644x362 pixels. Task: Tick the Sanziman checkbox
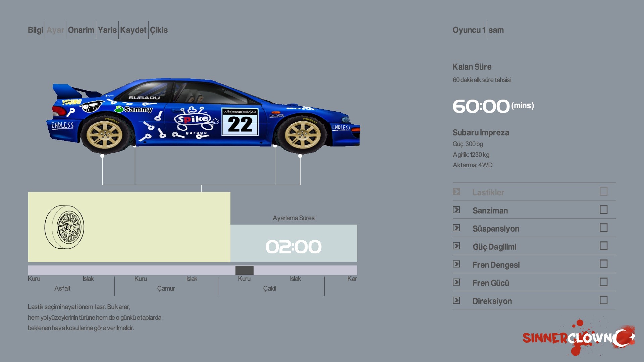(603, 209)
